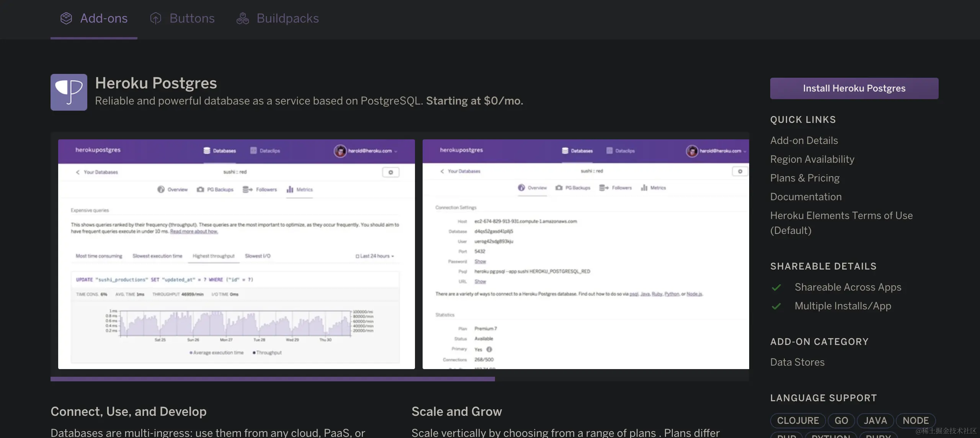980x438 pixels.
Task: Click the Heroku Postgres logo icon
Action: tap(69, 92)
